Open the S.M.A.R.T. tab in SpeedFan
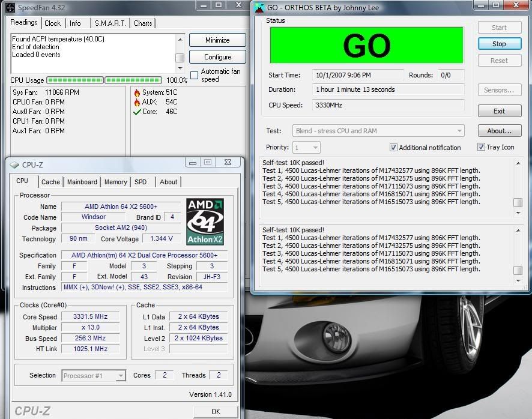 [x=110, y=23]
